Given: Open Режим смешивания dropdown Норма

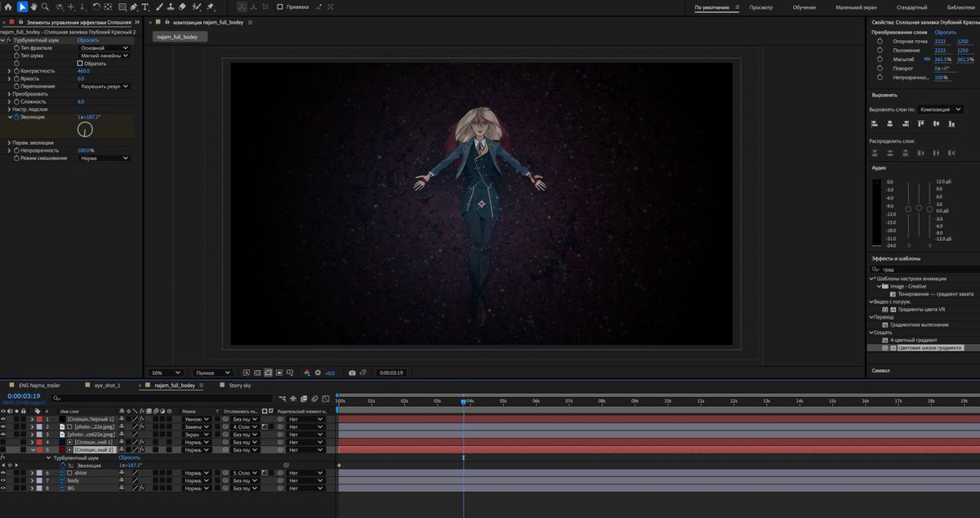Looking at the screenshot, I should coord(104,158).
